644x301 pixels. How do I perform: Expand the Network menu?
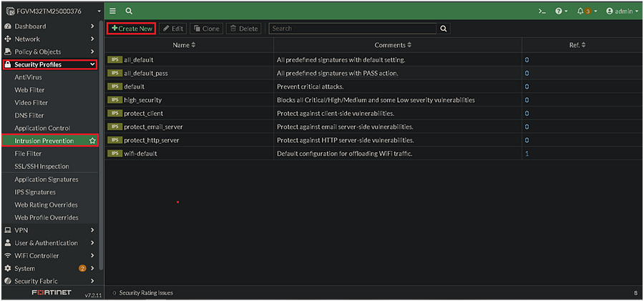pyautogui.click(x=49, y=39)
